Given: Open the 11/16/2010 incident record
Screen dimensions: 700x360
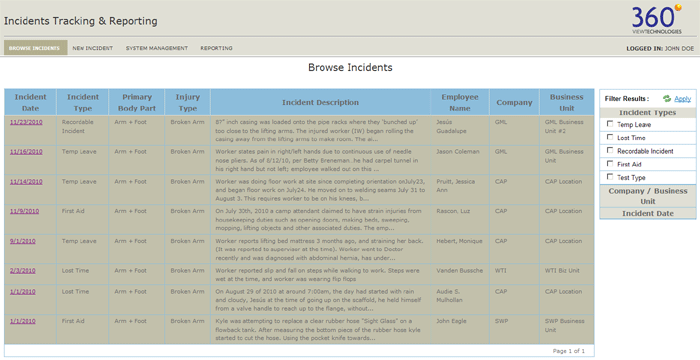Looking at the screenshot, I should pyautogui.click(x=26, y=152).
